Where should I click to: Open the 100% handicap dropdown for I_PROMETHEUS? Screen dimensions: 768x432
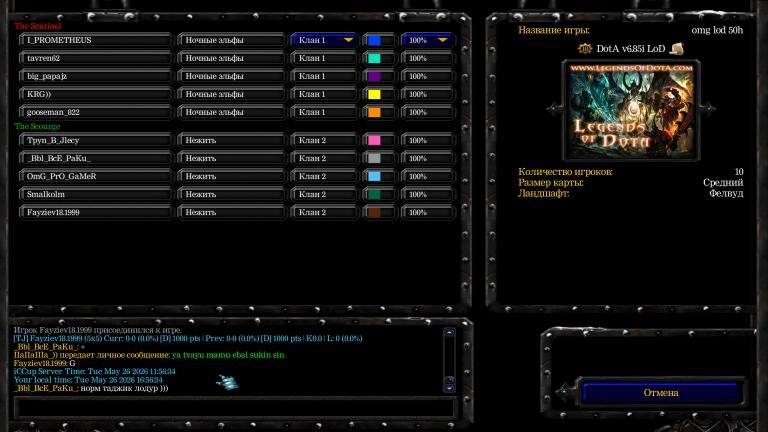427,40
